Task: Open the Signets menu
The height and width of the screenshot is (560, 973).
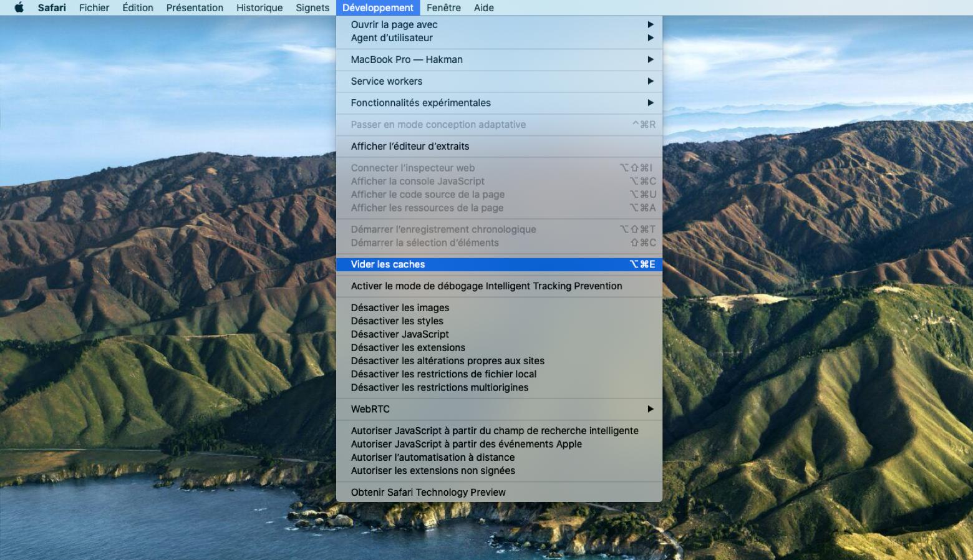Action: coord(312,7)
